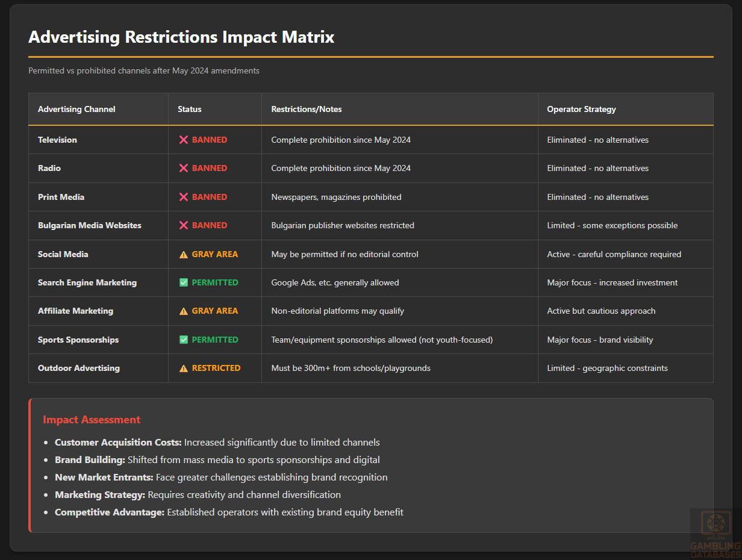Click the Google Ads restrictions note cell
This screenshot has height=560, width=742.
[335, 282]
